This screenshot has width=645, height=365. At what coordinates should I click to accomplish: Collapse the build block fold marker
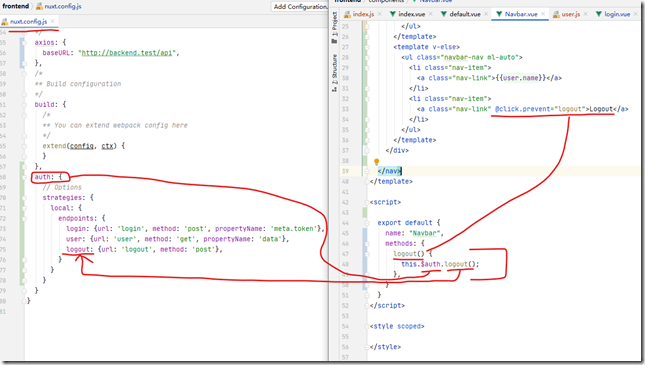(x=24, y=105)
